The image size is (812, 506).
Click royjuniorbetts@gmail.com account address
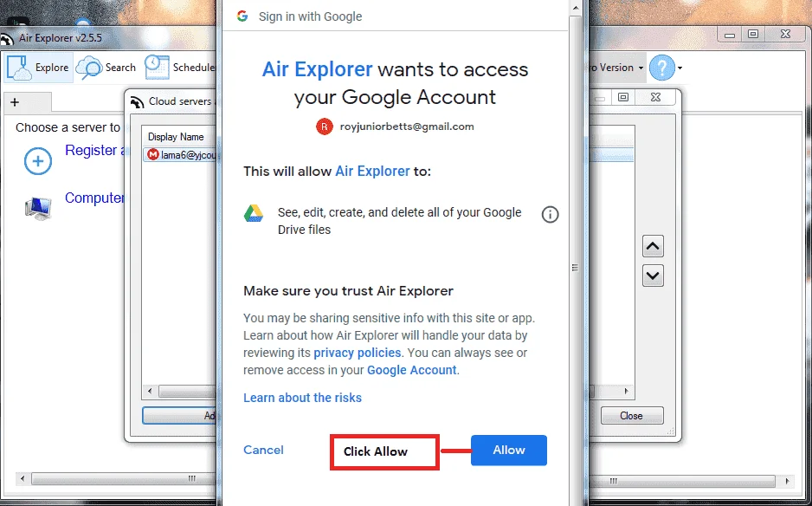(407, 126)
